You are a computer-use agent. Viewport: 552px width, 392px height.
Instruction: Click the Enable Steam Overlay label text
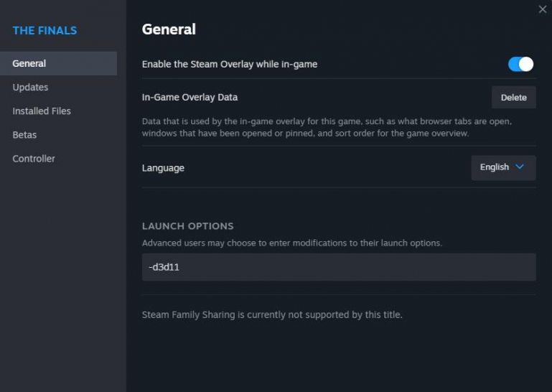click(230, 64)
